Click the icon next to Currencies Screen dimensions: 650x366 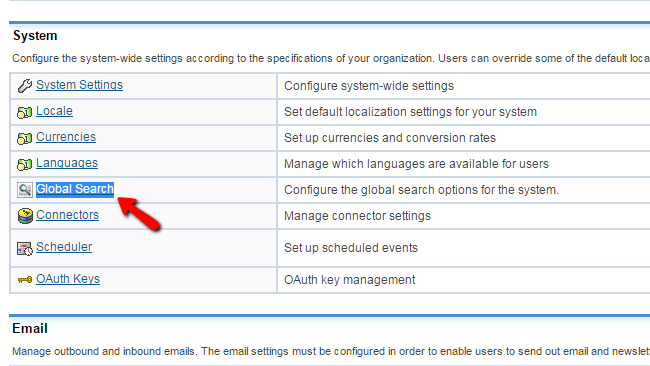point(24,138)
